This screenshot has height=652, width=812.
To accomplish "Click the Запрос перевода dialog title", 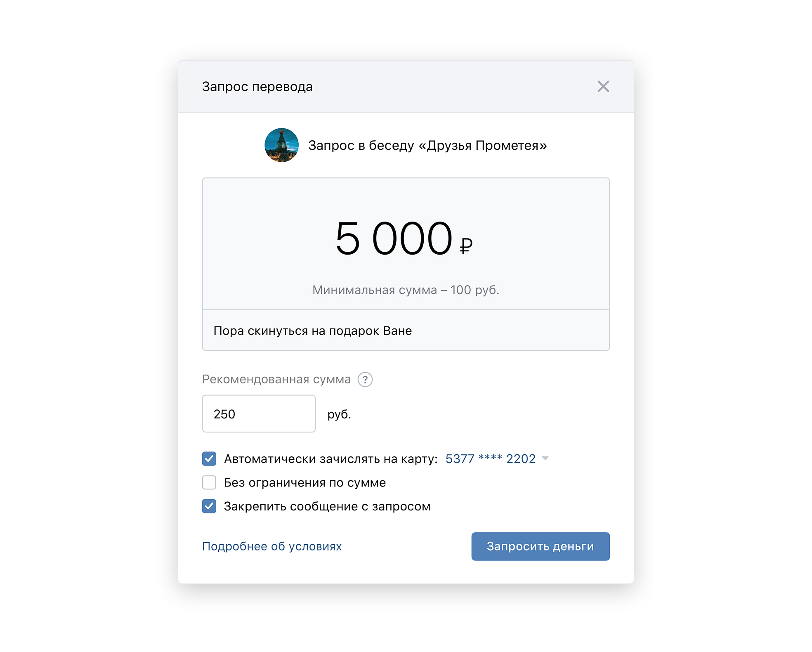I will 257,87.
